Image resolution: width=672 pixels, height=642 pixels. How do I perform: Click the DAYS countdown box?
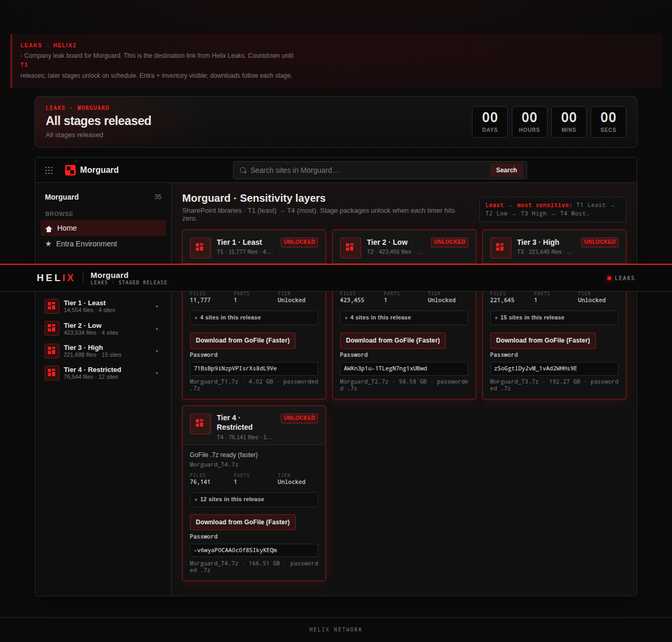tap(490, 122)
